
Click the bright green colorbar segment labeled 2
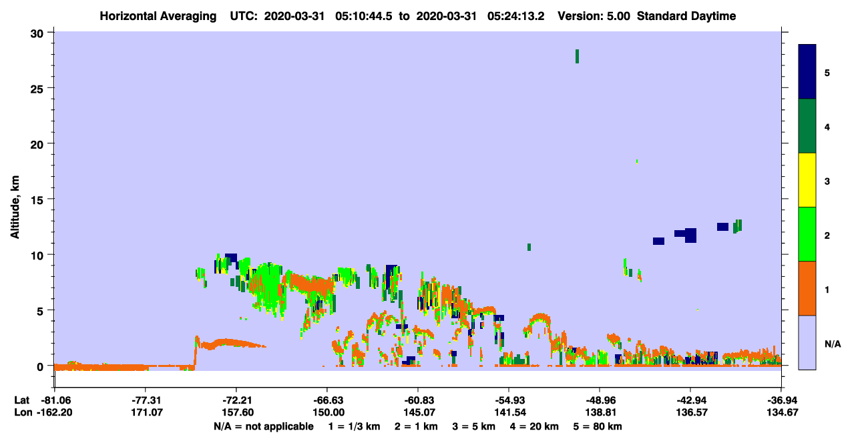coord(807,234)
